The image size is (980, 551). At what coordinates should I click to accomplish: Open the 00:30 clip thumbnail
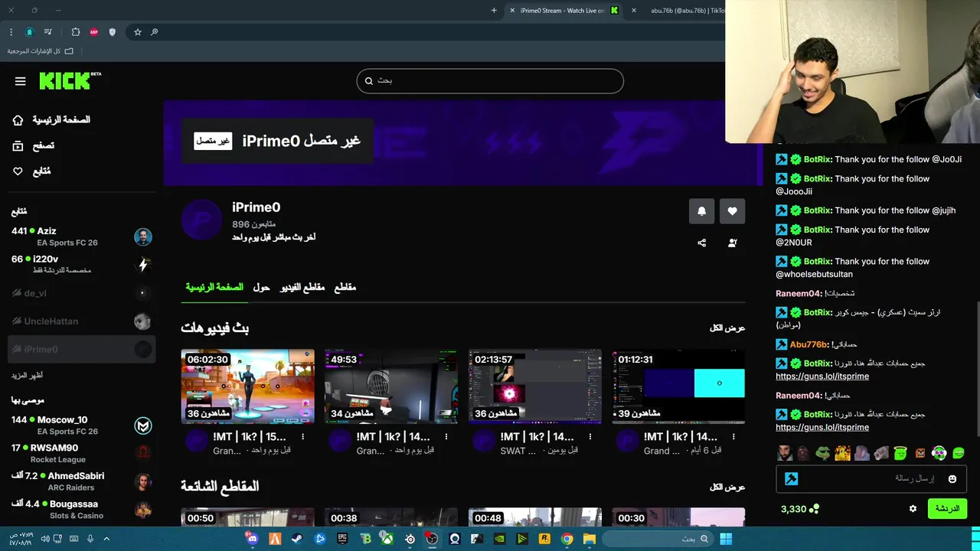point(678,517)
